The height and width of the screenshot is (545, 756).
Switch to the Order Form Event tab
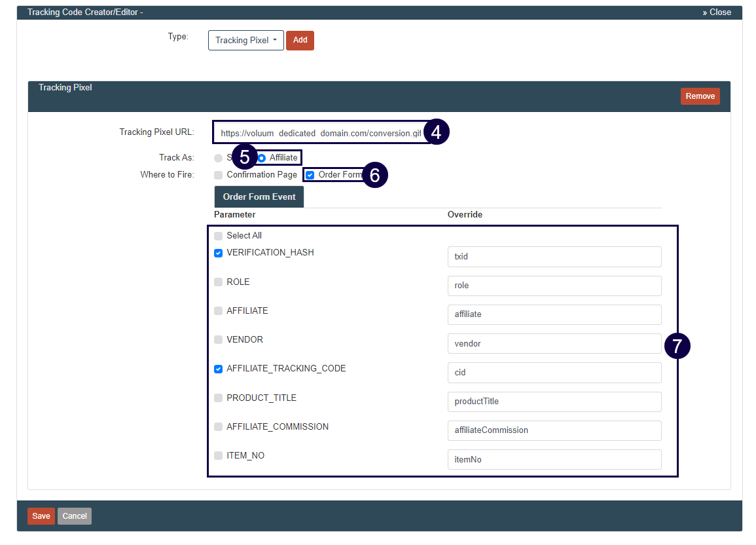click(x=259, y=197)
